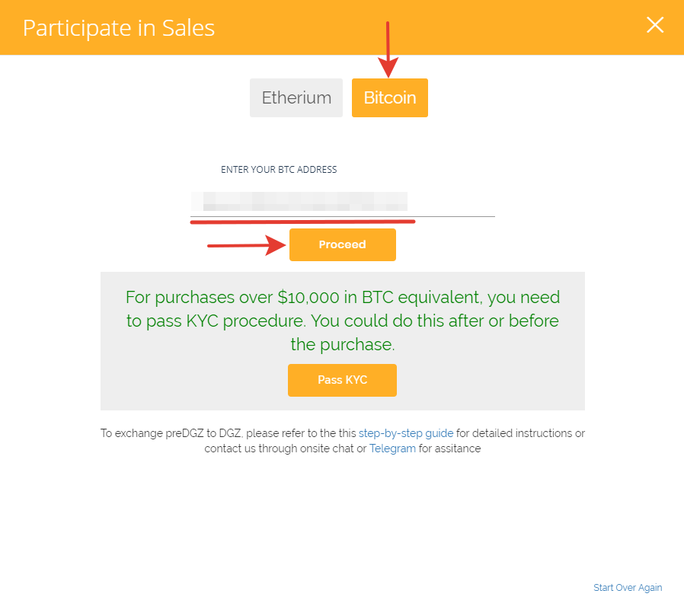
Task: Open the Telegram link
Action: tap(392, 448)
